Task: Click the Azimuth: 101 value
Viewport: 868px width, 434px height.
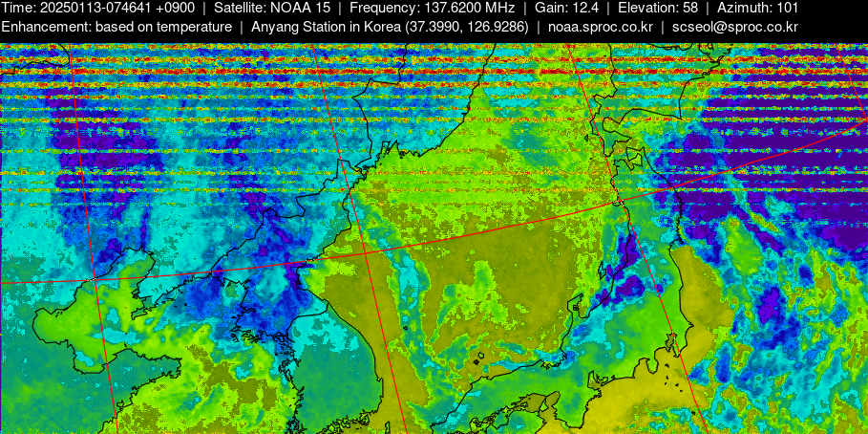Action: pyautogui.click(x=757, y=8)
